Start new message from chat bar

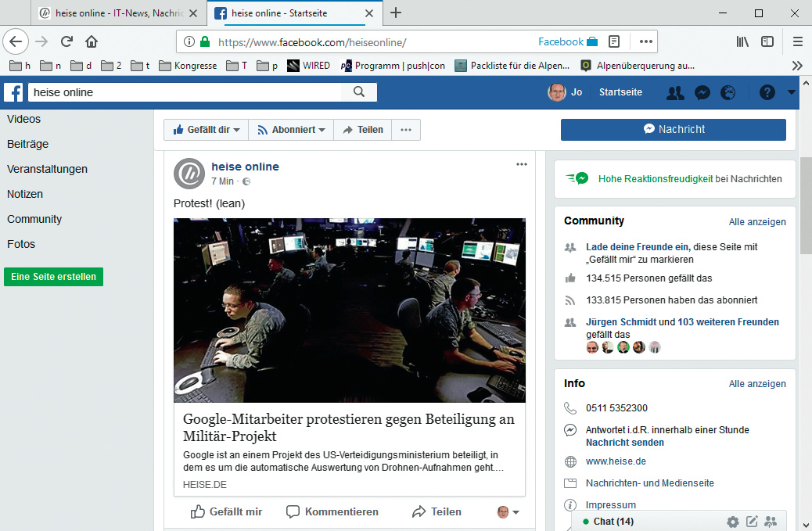click(x=752, y=522)
